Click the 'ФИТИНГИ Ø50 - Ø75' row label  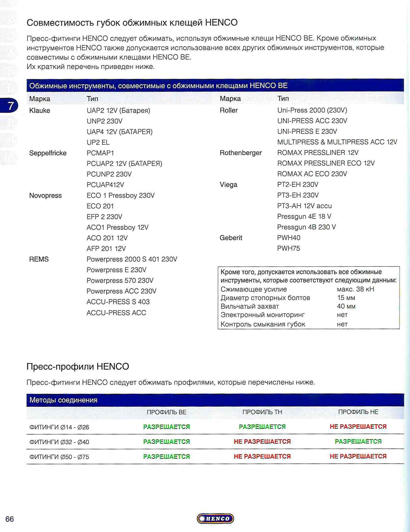point(59,457)
